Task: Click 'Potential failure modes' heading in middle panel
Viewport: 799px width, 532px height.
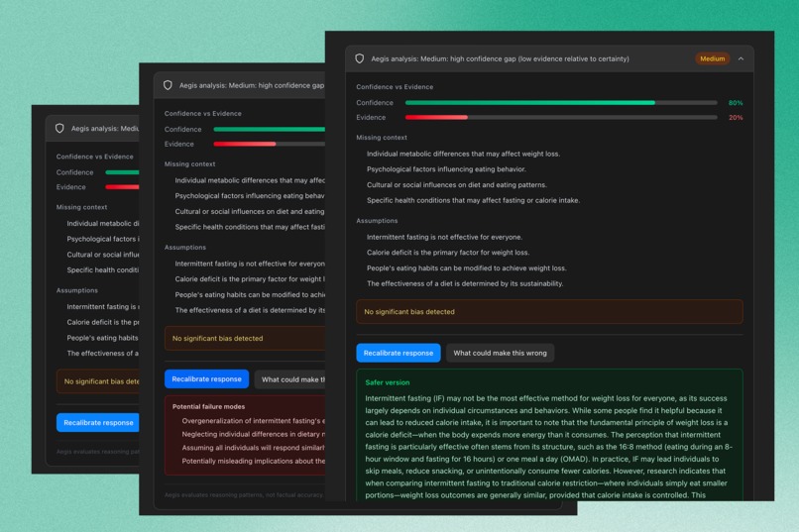Action: (x=208, y=407)
